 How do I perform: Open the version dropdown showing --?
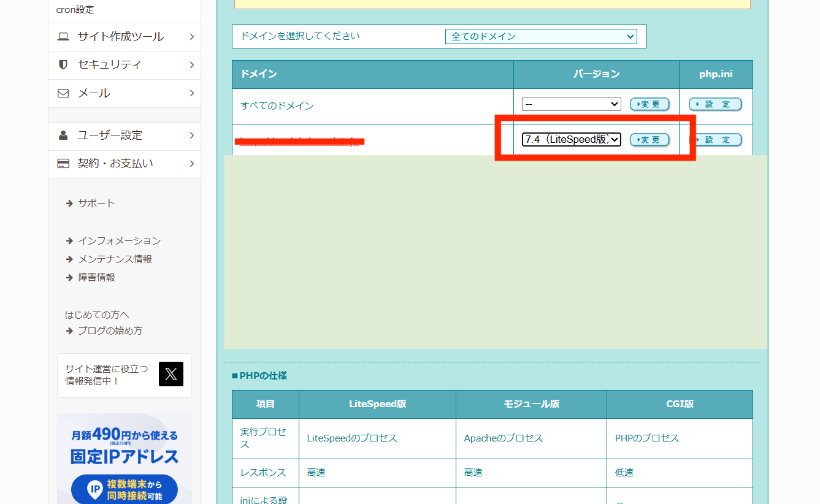570,104
